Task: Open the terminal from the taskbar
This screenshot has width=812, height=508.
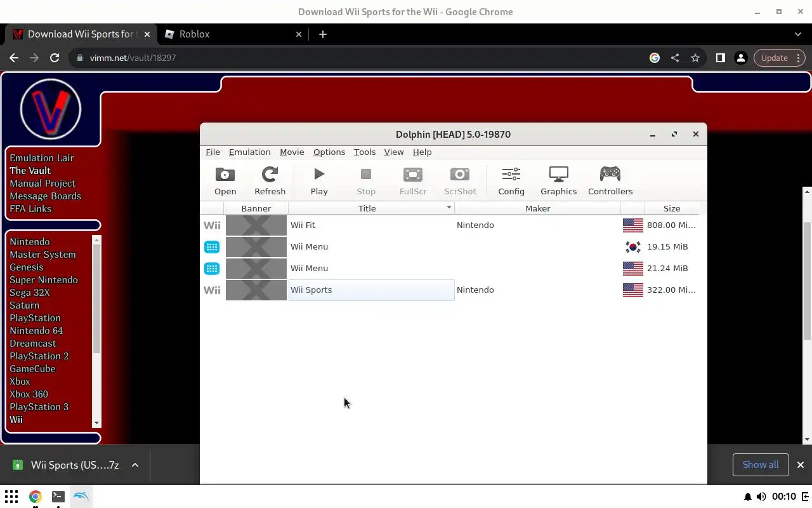Action: (58, 497)
